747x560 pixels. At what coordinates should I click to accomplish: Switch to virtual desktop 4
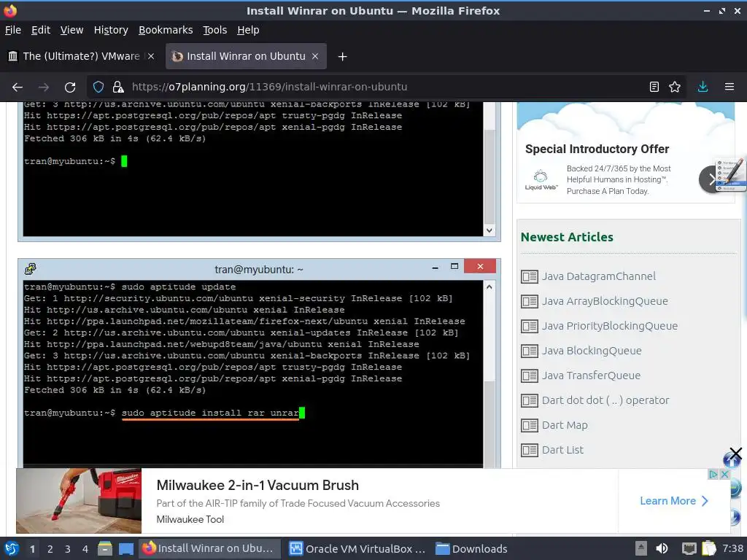click(x=85, y=549)
